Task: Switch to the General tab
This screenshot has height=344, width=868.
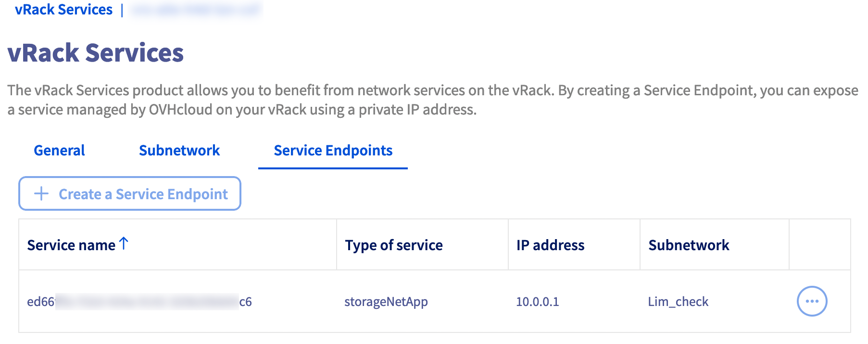Action: pos(59,151)
